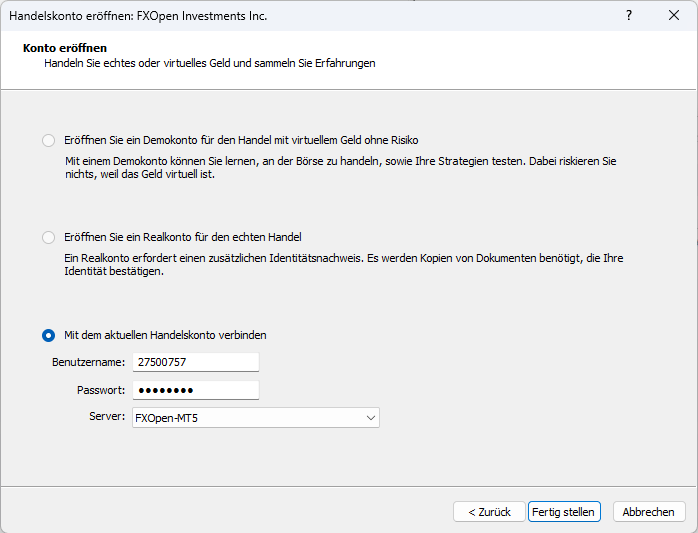Close the Handelskonto eröffnen dialog
The height and width of the screenshot is (533, 698).
(x=674, y=16)
